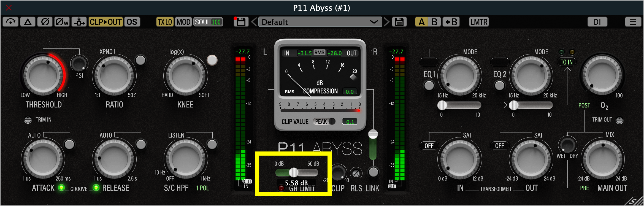Click the Øw wet phase icon
644x206 pixels.
tap(62, 22)
